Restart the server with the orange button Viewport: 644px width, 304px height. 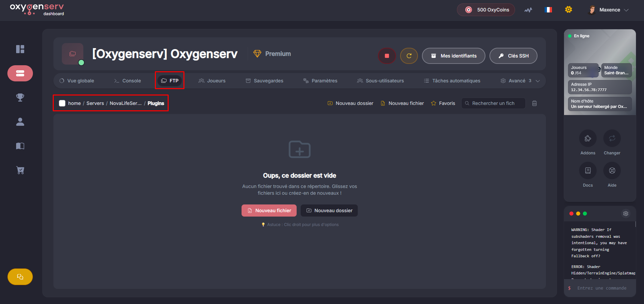pyautogui.click(x=409, y=56)
